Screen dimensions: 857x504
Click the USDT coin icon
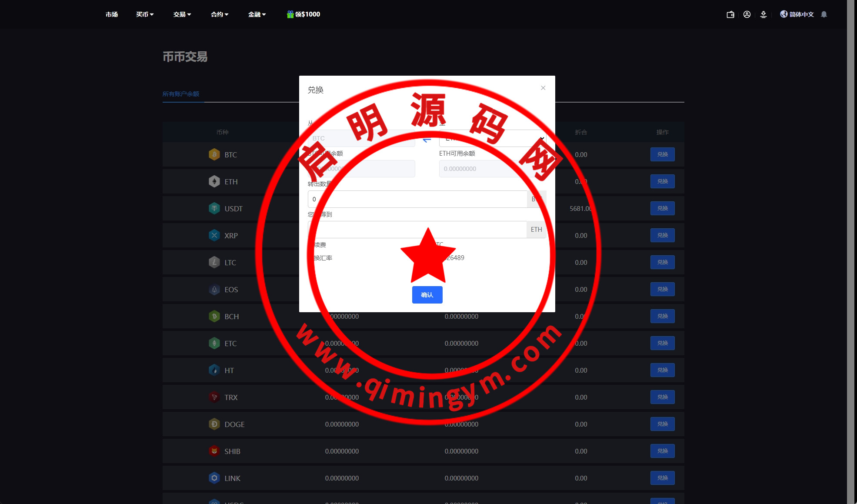214,208
